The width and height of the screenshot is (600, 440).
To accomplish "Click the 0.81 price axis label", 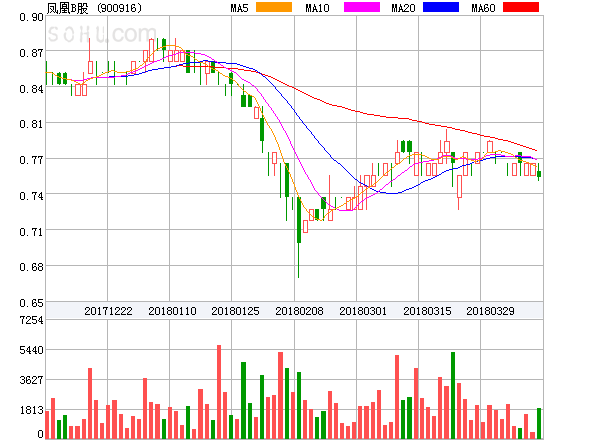I will [x=31, y=124].
